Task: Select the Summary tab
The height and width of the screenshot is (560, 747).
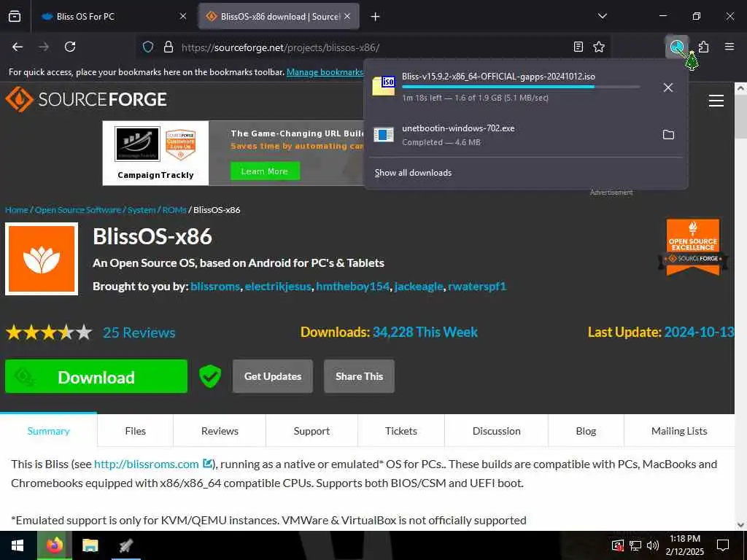Action: 49,431
